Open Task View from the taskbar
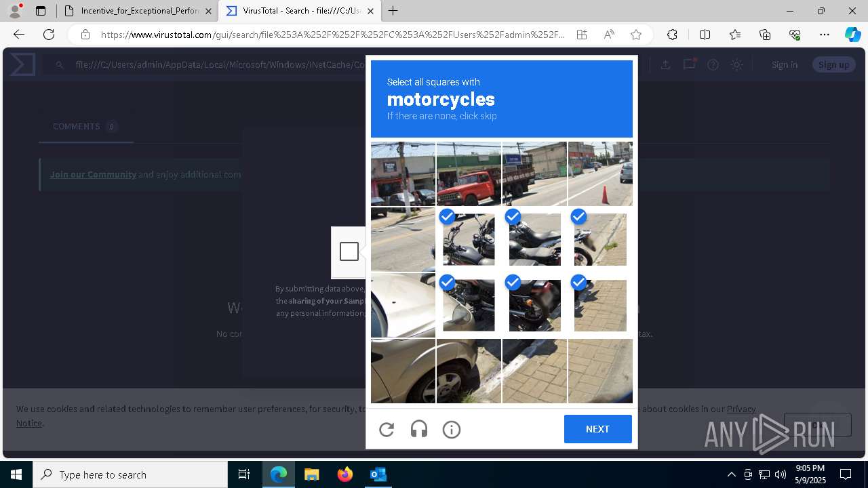The height and width of the screenshot is (488, 868). pos(244,474)
